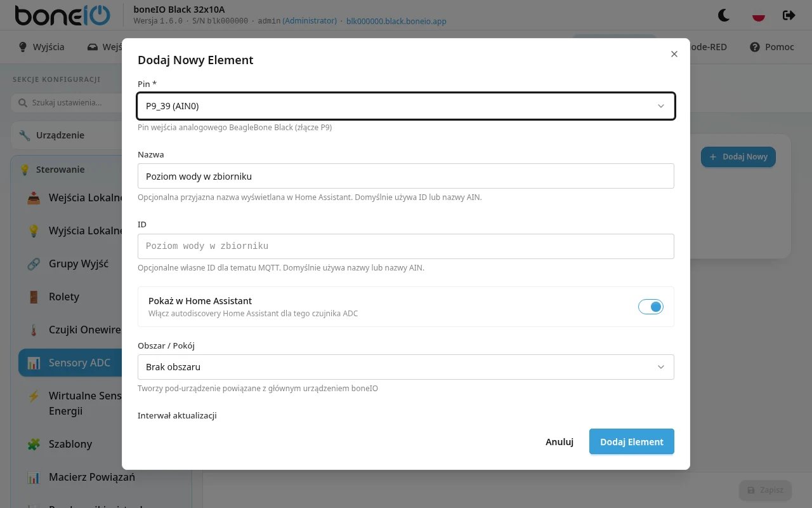
Task: Click the Anuluj button
Action: point(560,442)
